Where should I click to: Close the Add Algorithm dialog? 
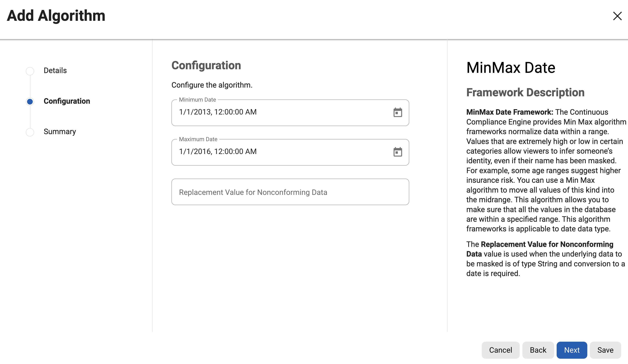coord(617,16)
